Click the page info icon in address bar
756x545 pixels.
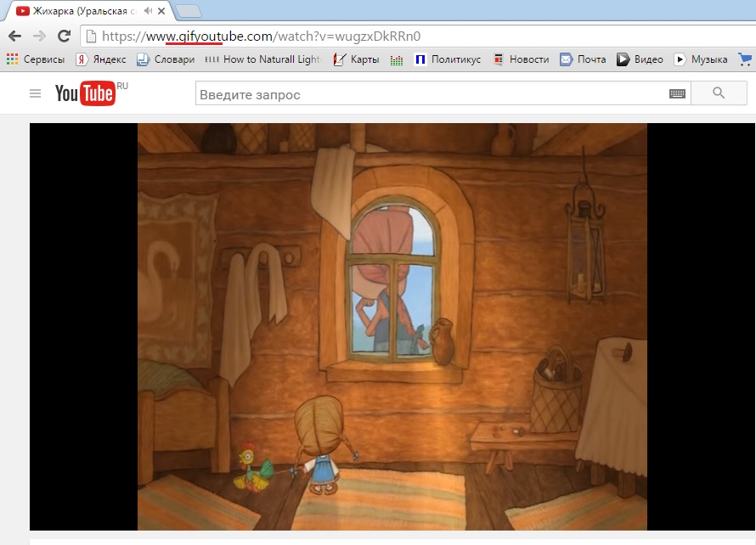pos(91,37)
